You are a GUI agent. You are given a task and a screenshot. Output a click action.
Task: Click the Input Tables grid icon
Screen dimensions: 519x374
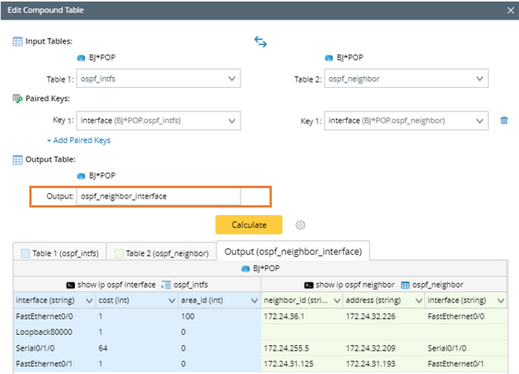click(17, 42)
